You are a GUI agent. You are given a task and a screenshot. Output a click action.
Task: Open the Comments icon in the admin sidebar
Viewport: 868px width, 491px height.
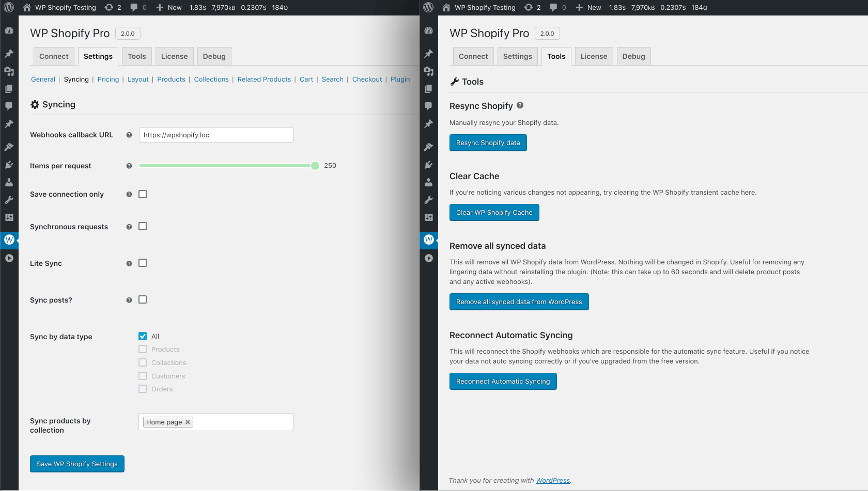tap(9, 106)
